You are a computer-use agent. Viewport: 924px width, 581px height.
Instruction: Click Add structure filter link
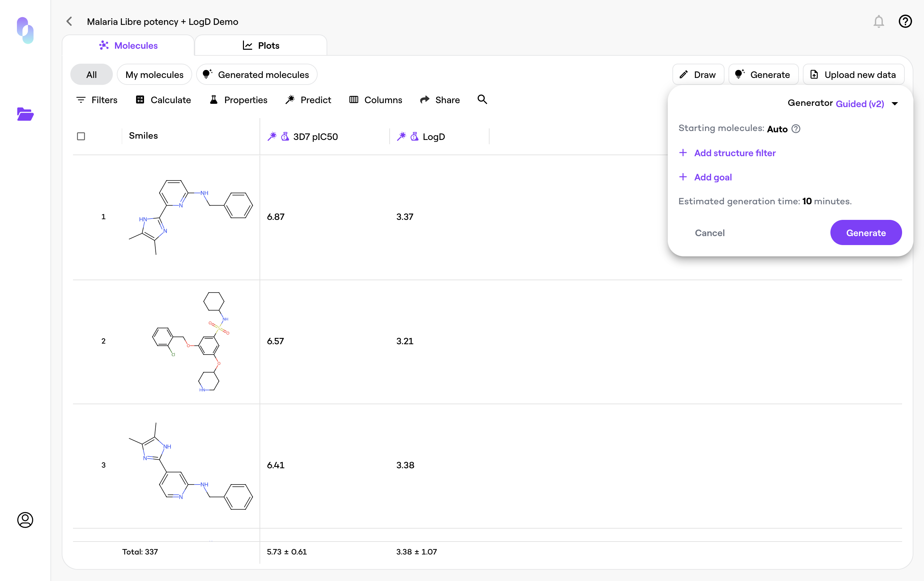734,153
